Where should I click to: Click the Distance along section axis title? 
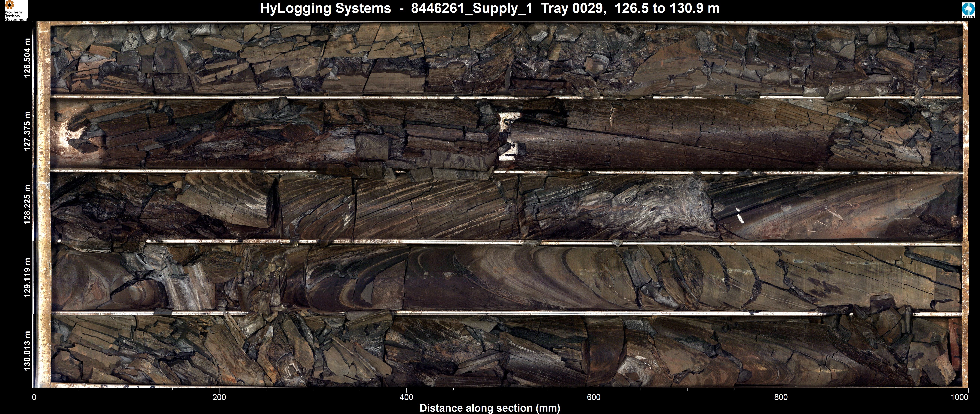[490, 408]
